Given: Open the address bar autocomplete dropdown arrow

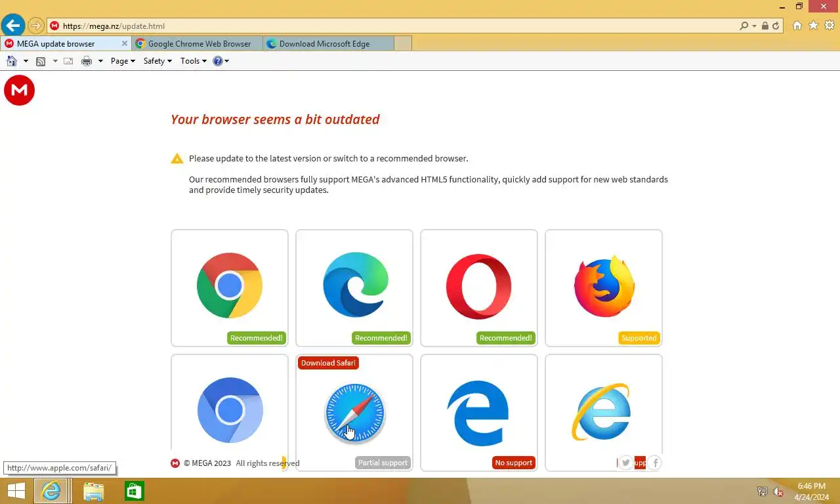Looking at the screenshot, I should coord(755,26).
